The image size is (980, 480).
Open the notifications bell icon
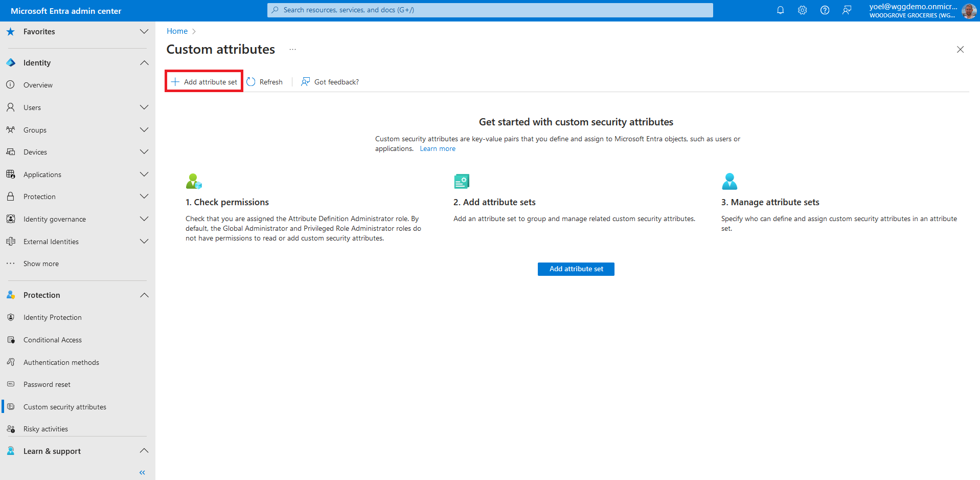(x=780, y=10)
